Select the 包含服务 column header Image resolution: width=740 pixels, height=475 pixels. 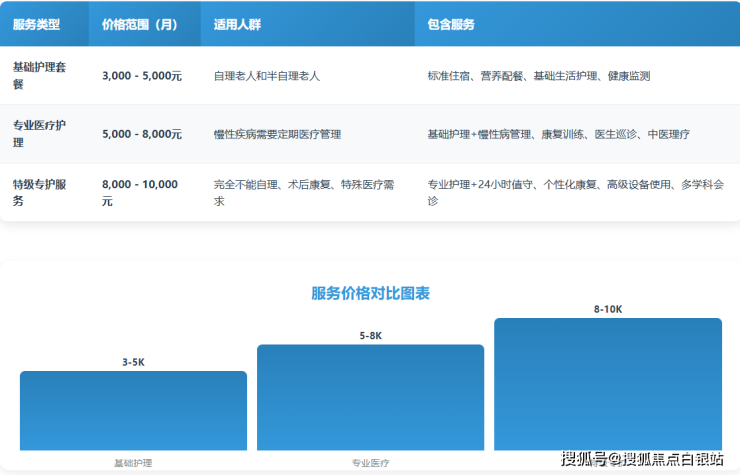pyautogui.click(x=451, y=24)
